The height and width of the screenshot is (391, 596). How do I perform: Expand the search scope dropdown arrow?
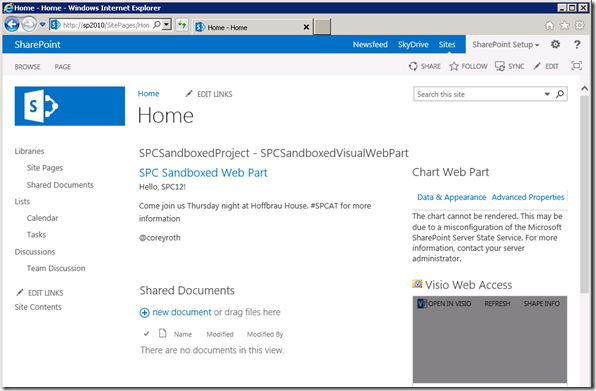coord(547,94)
